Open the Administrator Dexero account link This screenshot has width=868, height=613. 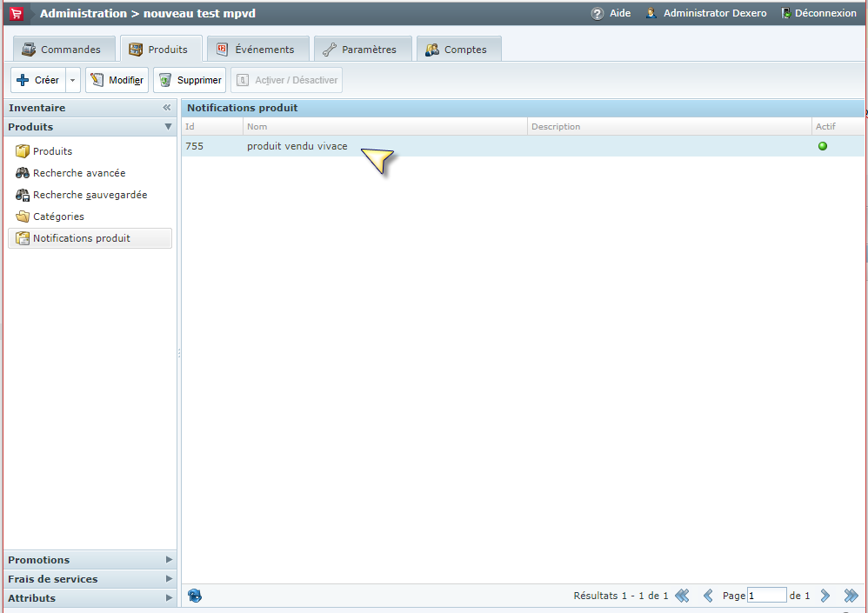(x=715, y=13)
